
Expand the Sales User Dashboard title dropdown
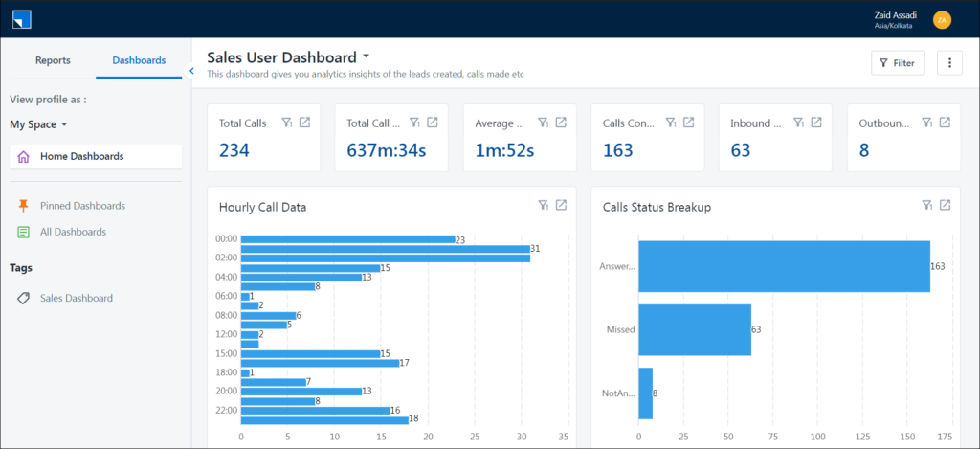point(367,57)
